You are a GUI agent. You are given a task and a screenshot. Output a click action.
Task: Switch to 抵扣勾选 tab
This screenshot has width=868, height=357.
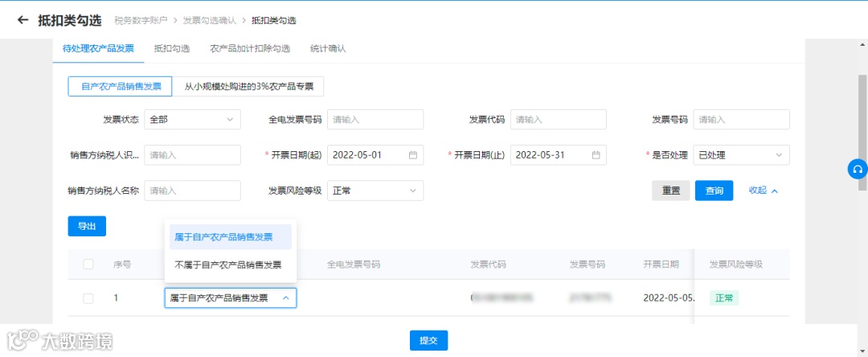coord(172,48)
